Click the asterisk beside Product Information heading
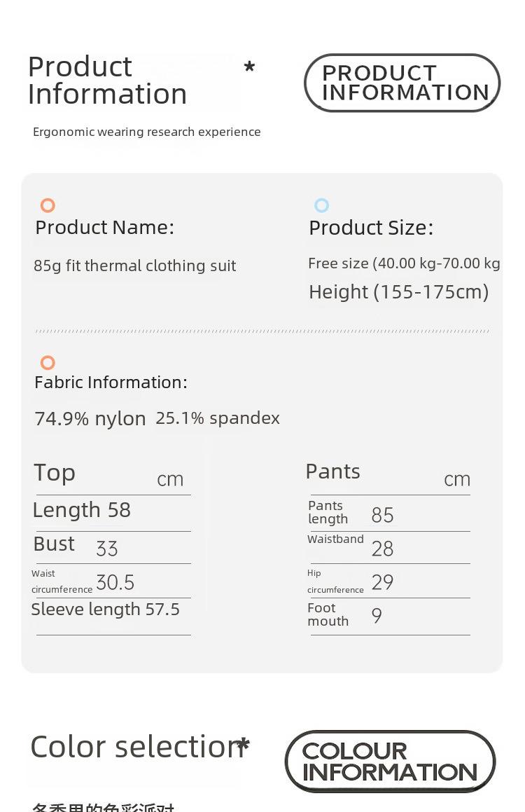The image size is (525, 812). pyautogui.click(x=249, y=67)
